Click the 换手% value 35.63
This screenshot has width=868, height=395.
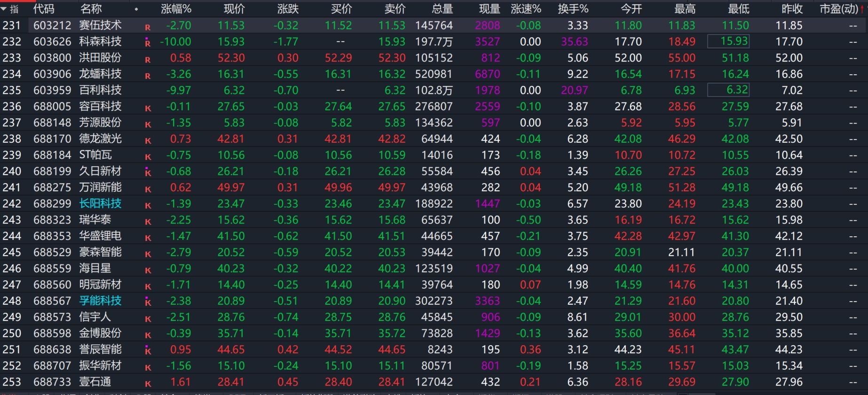click(575, 42)
